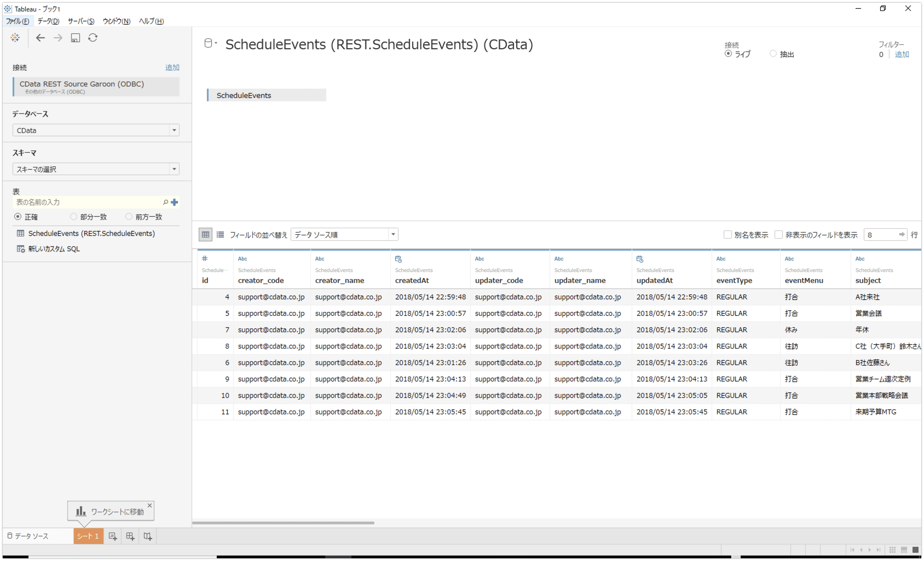The width and height of the screenshot is (924, 561).
Task: Select the 部分一致 match option
Action: click(74, 217)
